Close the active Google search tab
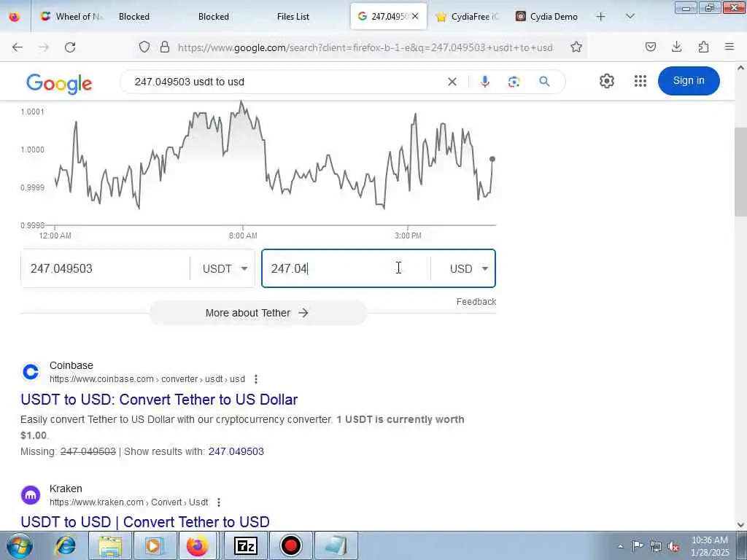The width and height of the screenshot is (747, 560). click(x=415, y=16)
